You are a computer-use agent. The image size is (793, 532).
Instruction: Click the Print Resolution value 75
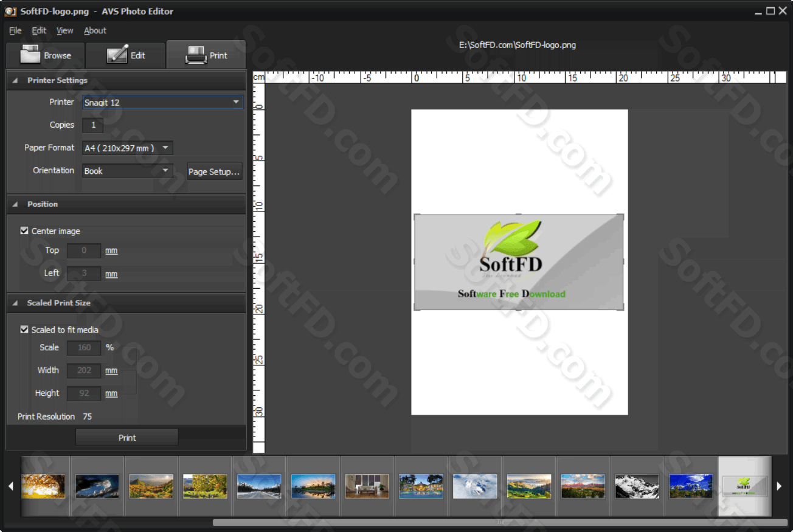88,416
